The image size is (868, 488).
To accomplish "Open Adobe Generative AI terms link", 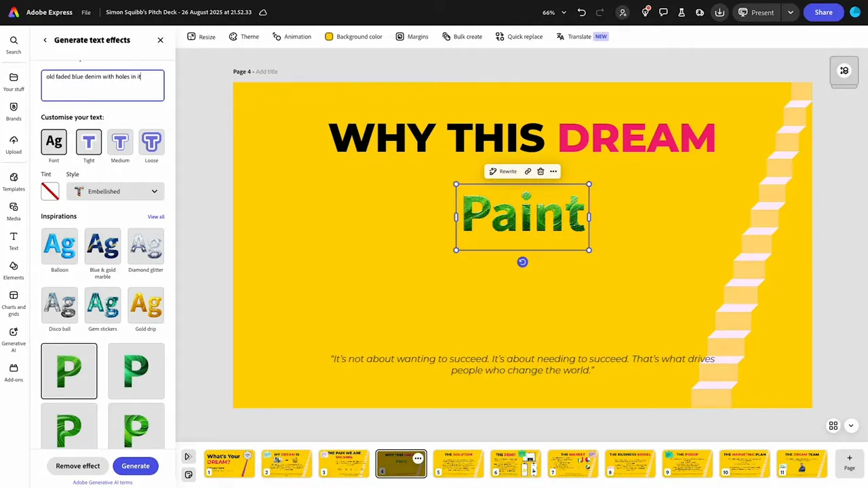I will [x=102, y=483].
